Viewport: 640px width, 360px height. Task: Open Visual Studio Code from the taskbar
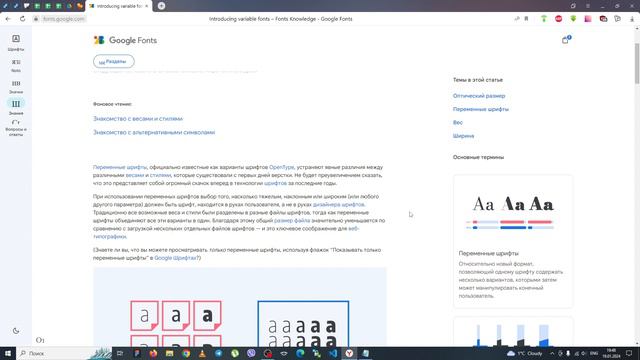click(x=333, y=353)
